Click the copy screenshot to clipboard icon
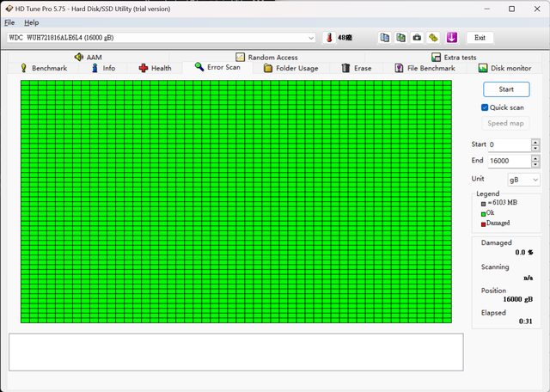 (x=400, y=38)
